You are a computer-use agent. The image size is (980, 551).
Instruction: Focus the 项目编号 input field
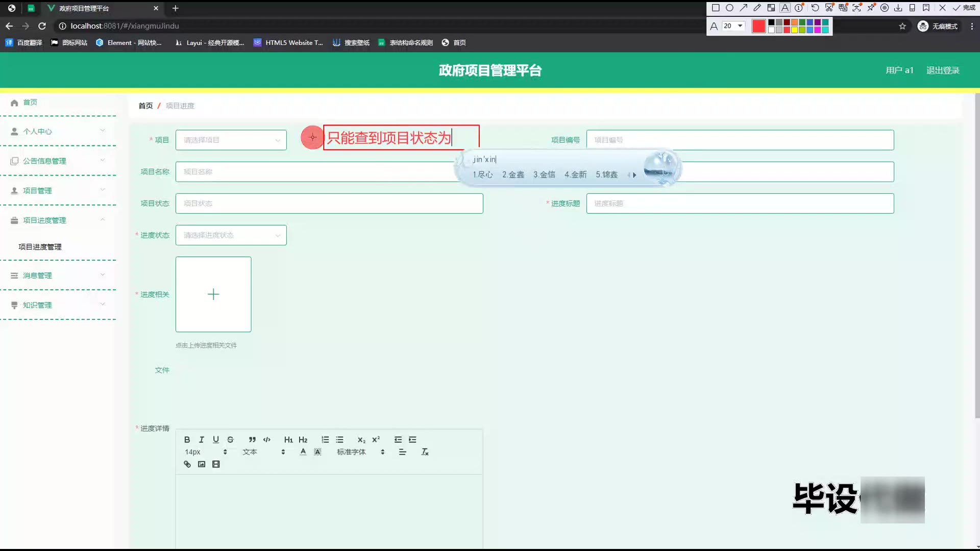point(740,140)
